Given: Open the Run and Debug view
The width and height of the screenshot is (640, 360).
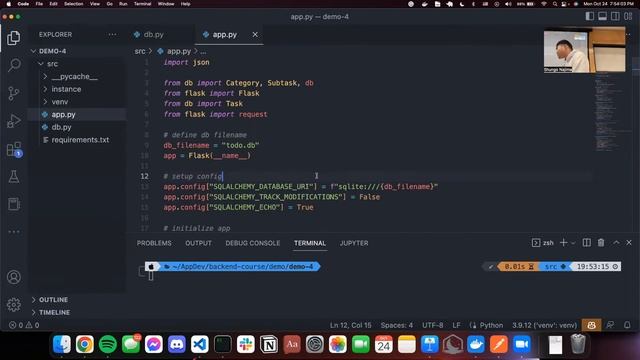Looking at the screenshot, I should tap(14, 121).
